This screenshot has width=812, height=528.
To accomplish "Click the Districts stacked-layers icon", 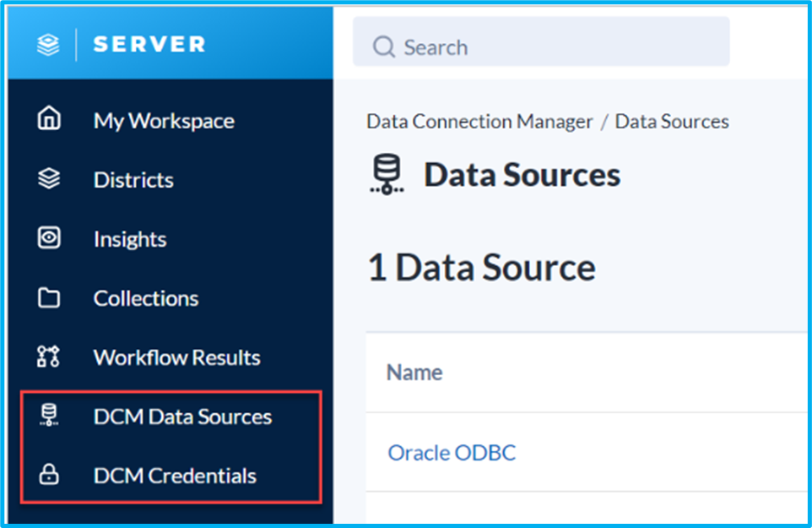I will coord(49,179).
